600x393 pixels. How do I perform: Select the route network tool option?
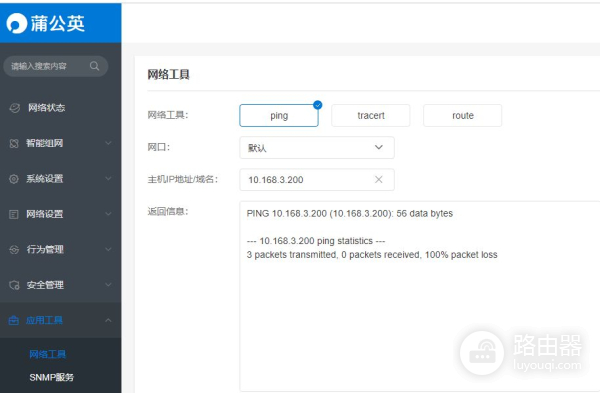pyautogui.click(x=463, y=116)
